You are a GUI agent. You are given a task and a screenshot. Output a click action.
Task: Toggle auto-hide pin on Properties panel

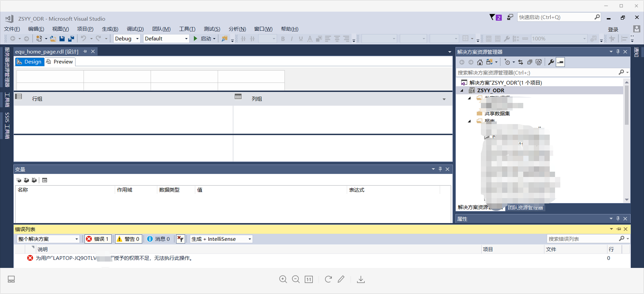pos(618,219)
